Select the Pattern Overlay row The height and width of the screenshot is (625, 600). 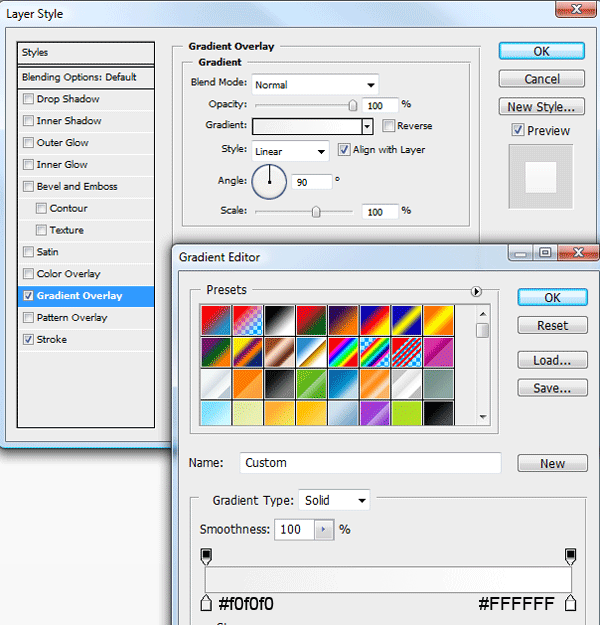click(x=86, y=318)
